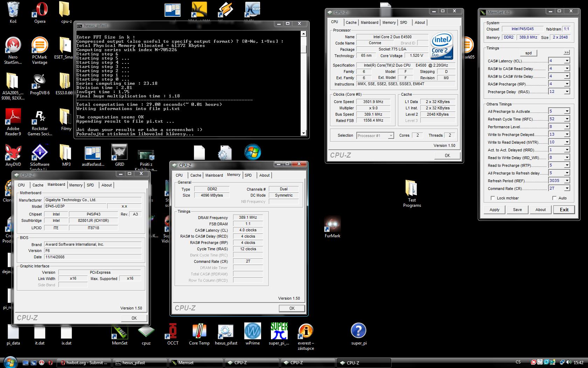This screenshot has width=588, height=368.
Task: Click Save button in MemSet
Action: pyautogui.click(x=517, y=210)
